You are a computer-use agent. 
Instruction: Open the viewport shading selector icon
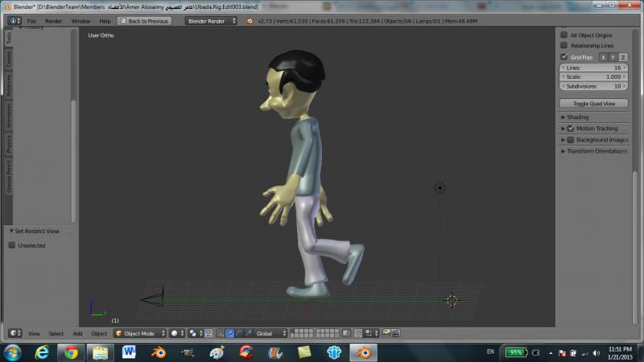175,333
